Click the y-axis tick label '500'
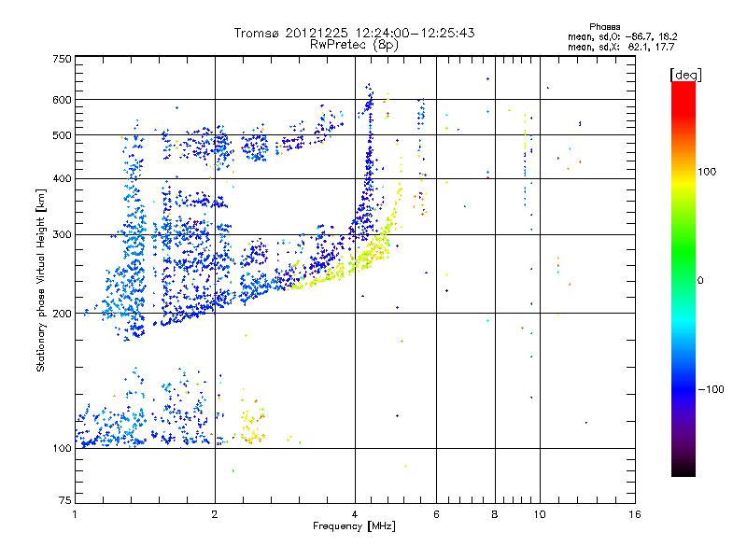The image size is (747, 560). 62,135
